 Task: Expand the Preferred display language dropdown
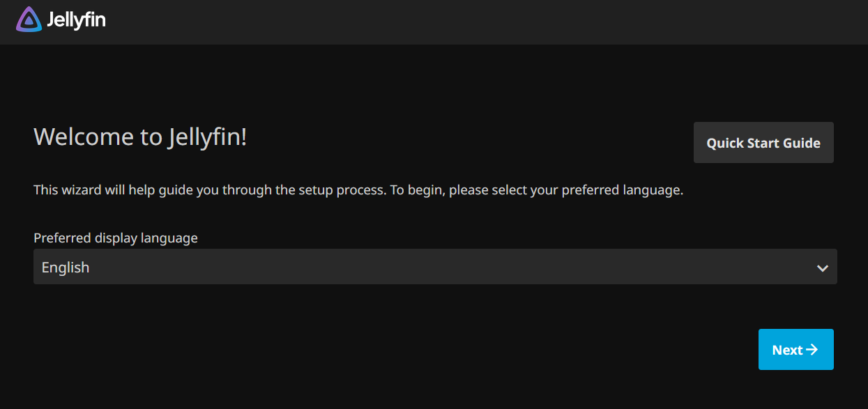[435, 267]
